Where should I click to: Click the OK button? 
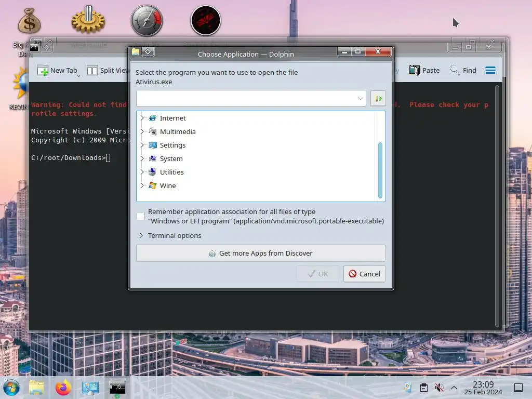[x=318, y=274]
